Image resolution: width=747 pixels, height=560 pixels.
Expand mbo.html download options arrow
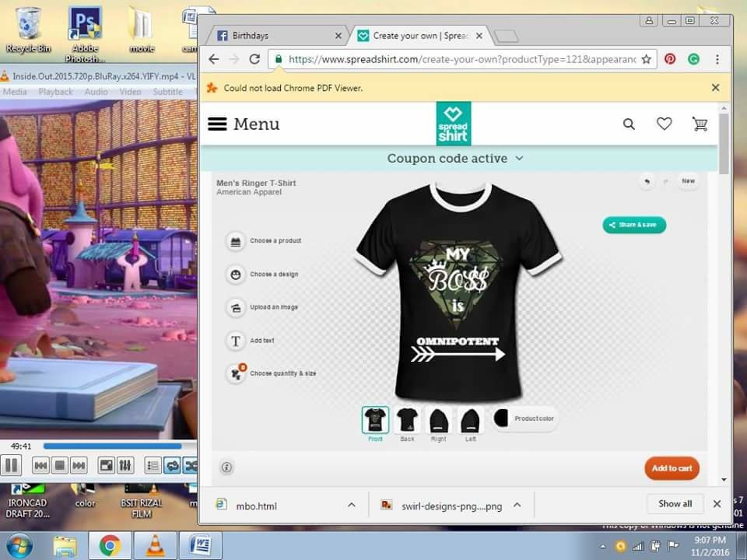coord(352,505)
